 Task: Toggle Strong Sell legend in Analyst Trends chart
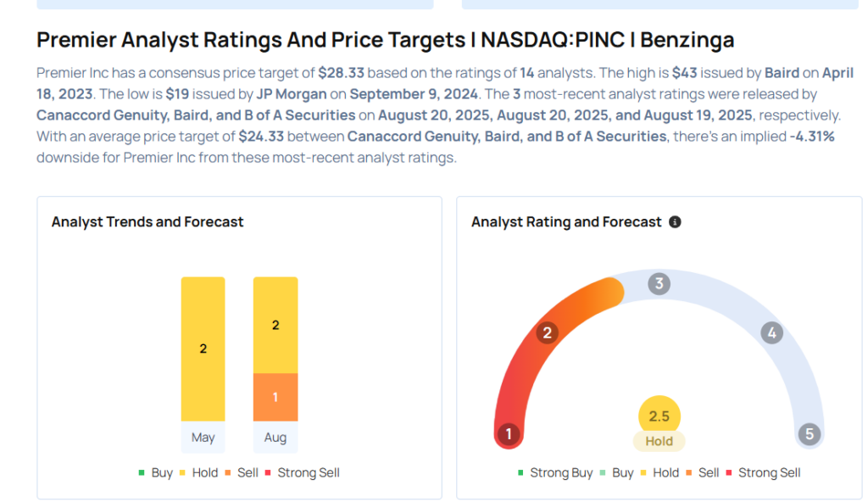coord(303,472)
